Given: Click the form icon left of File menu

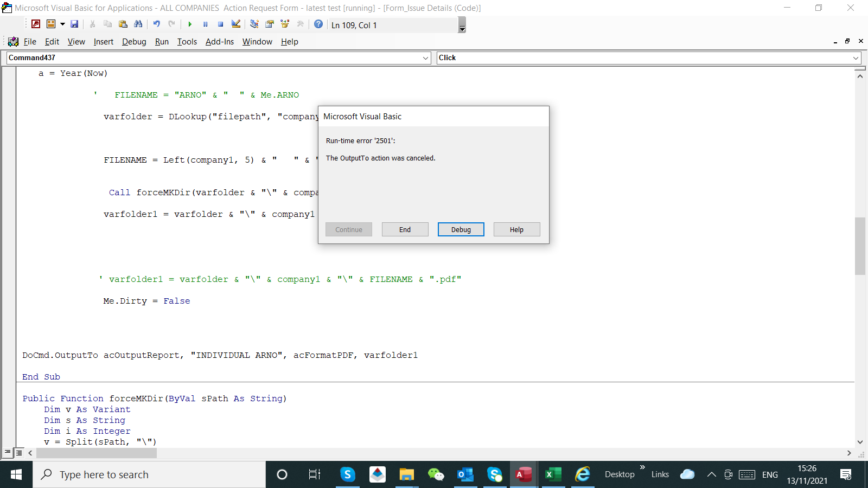Looking at the screenshot, I should click(x=14, y=42).
